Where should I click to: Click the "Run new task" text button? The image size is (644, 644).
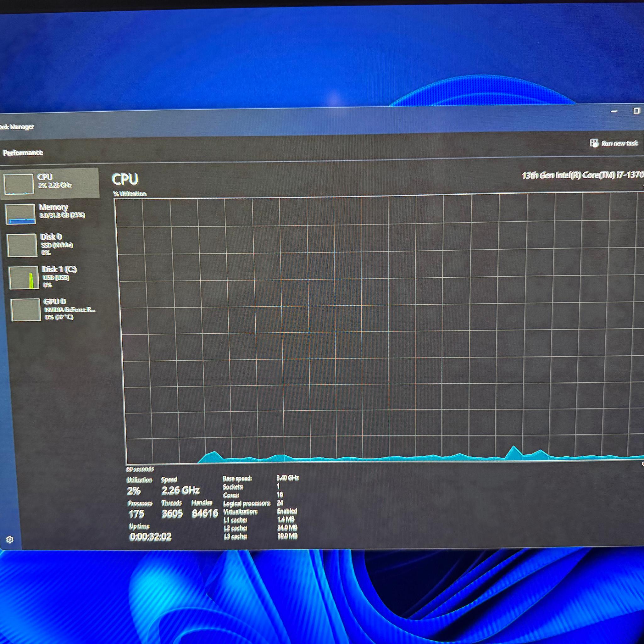619,143
